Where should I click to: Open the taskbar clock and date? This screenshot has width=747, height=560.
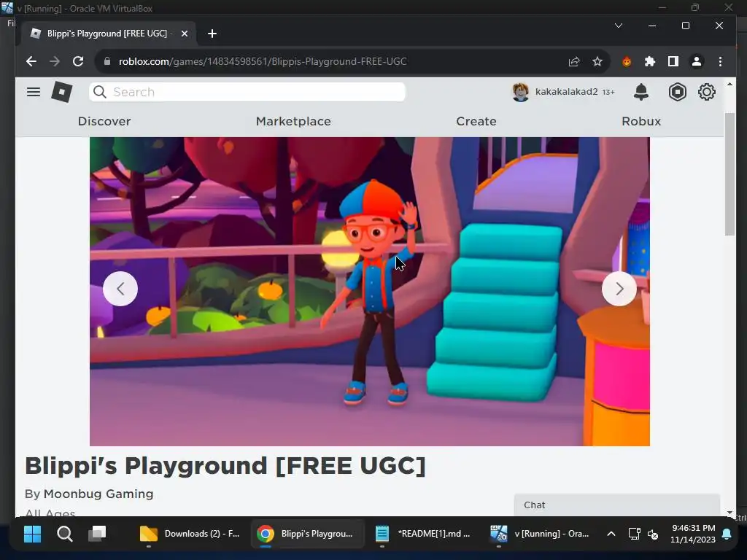[693, 534]
